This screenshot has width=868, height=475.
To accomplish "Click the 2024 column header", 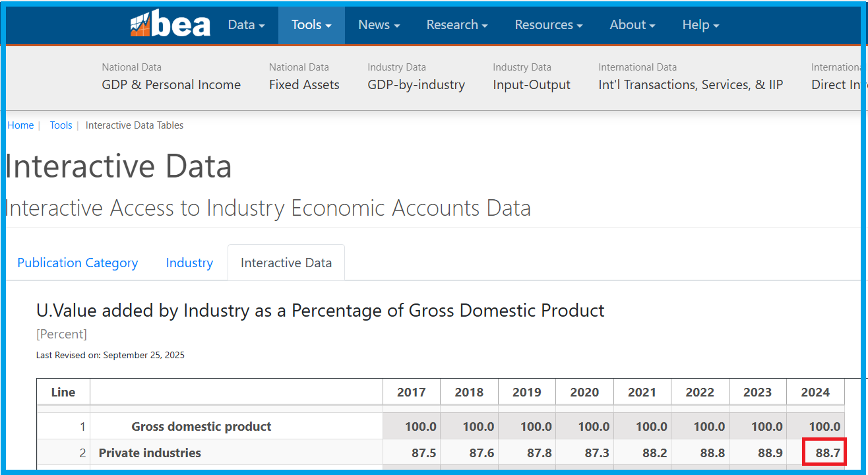I will pos(815,392).
